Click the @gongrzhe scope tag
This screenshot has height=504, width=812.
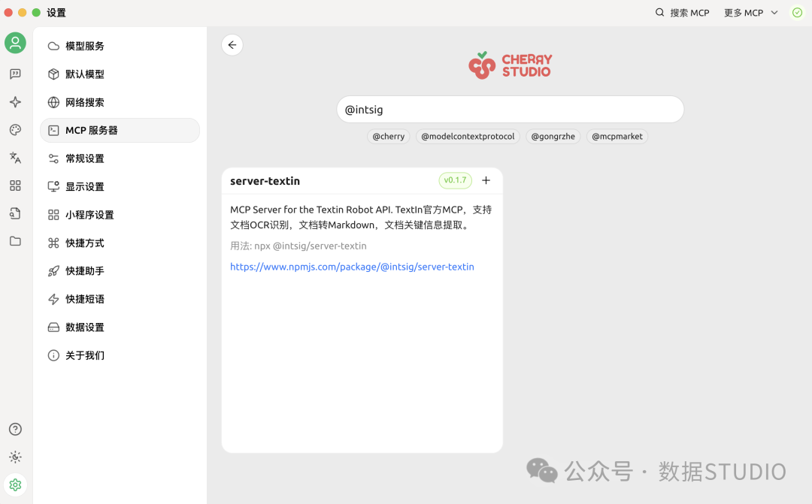(553, 137)
